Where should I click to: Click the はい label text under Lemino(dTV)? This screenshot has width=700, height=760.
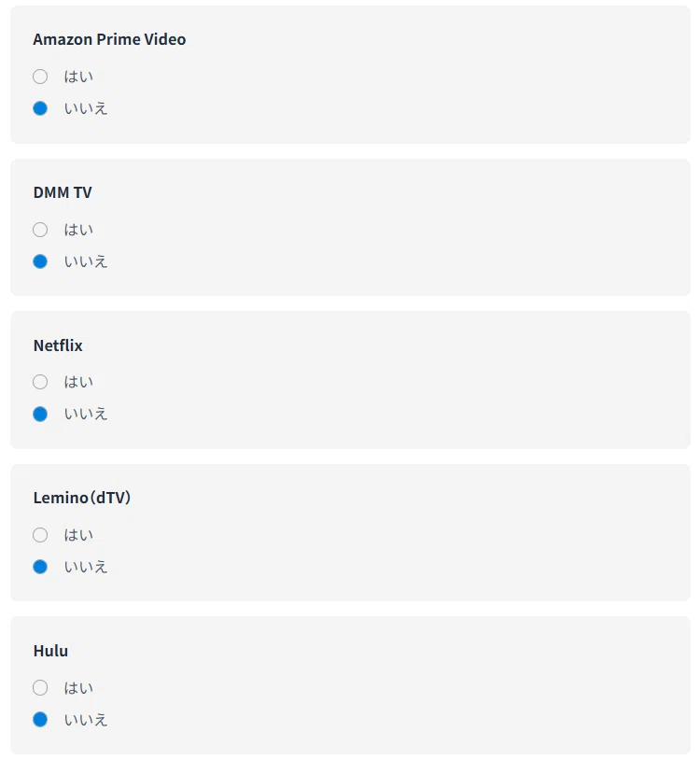coord(78,535)
